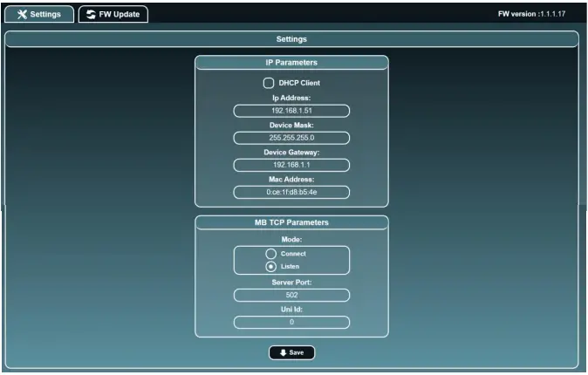Open the FW Update tab

(113, 15)
